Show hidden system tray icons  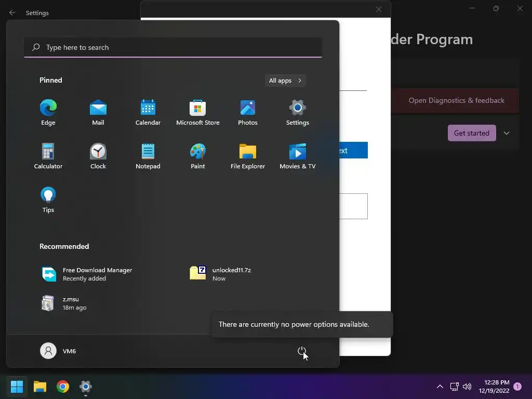[440, 387]
